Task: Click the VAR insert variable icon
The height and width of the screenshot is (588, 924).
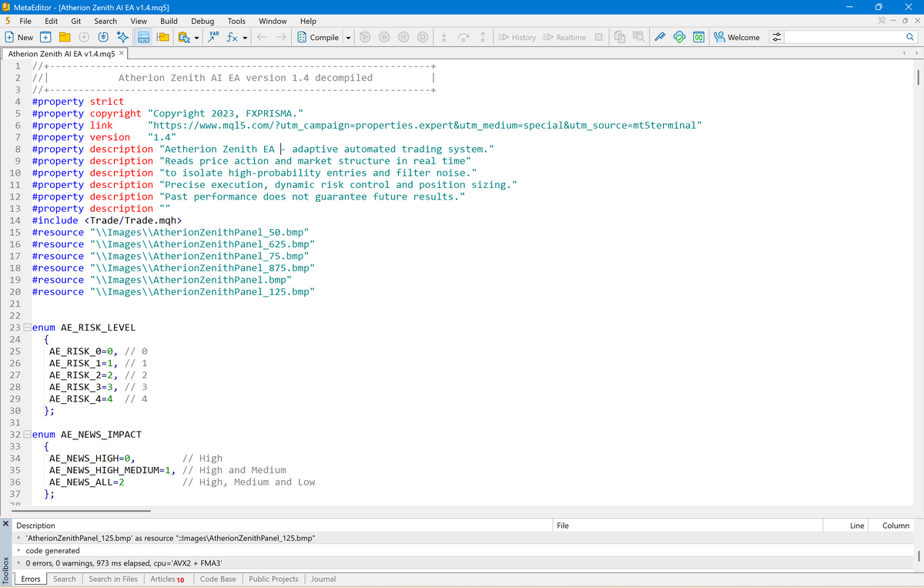Action: pos(214,37)
